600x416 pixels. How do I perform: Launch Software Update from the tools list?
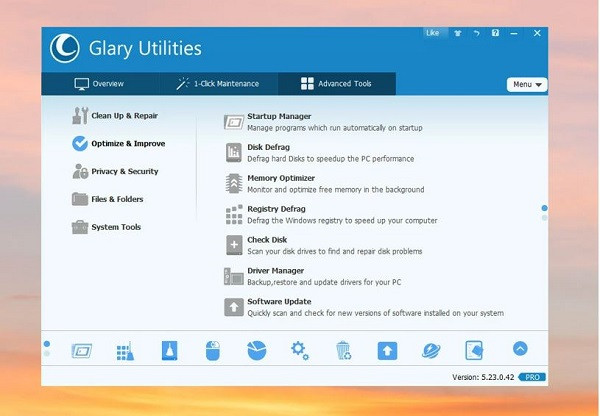(364, 307)
